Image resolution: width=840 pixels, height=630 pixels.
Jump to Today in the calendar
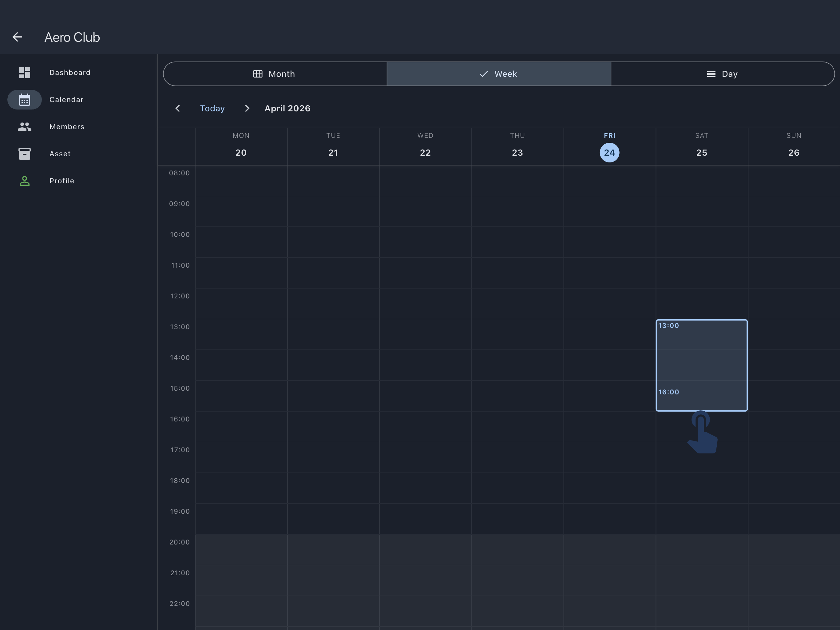point(212,108)
